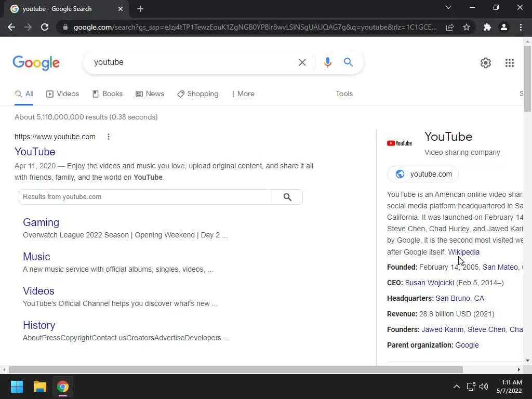The image size is (532, 399).
Task: Open the Music sitelink
Action: (36, 257)
